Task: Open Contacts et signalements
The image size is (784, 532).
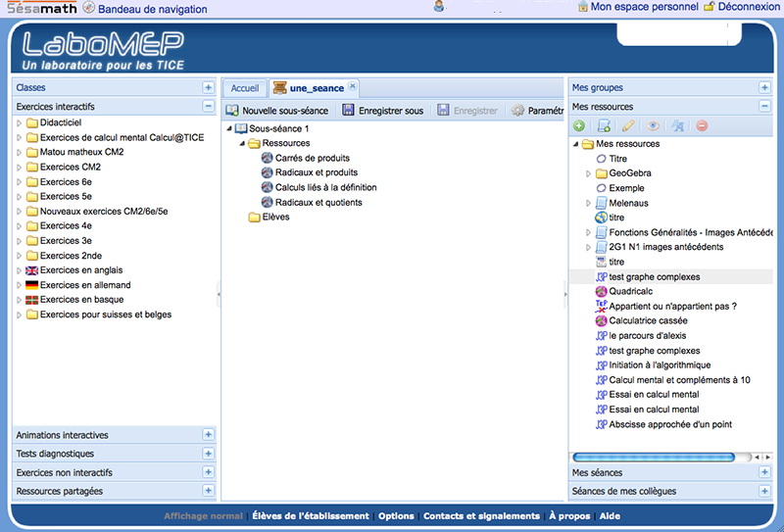Action: click(x=481, y=516)
